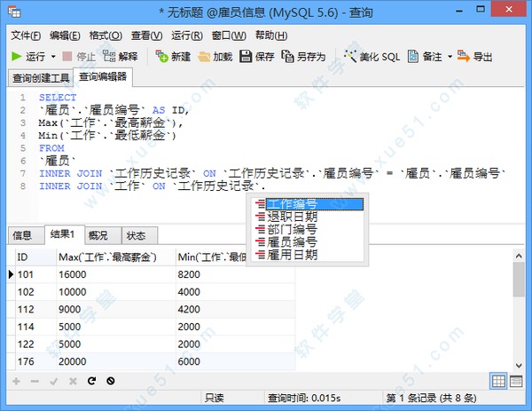Viewport: 532px width, 411px height.
Task: Click the SELECT keyword on line 1
Action: pyautogui.click(x=58, y=98)
